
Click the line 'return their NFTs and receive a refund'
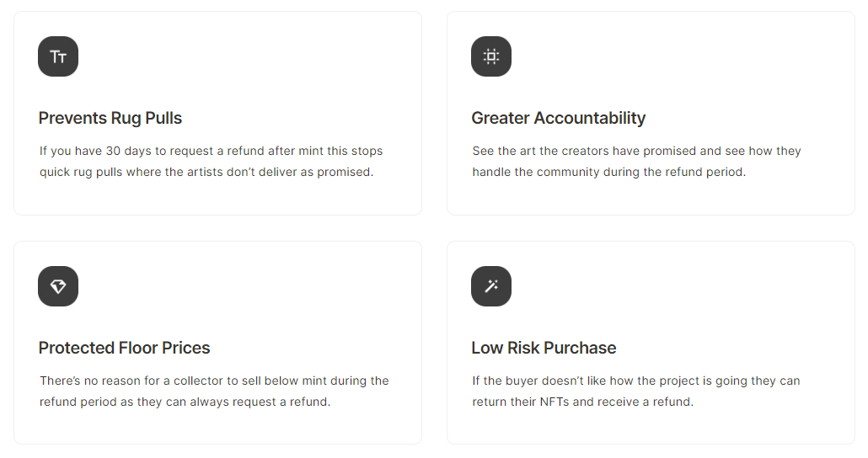tap(582, 402)
